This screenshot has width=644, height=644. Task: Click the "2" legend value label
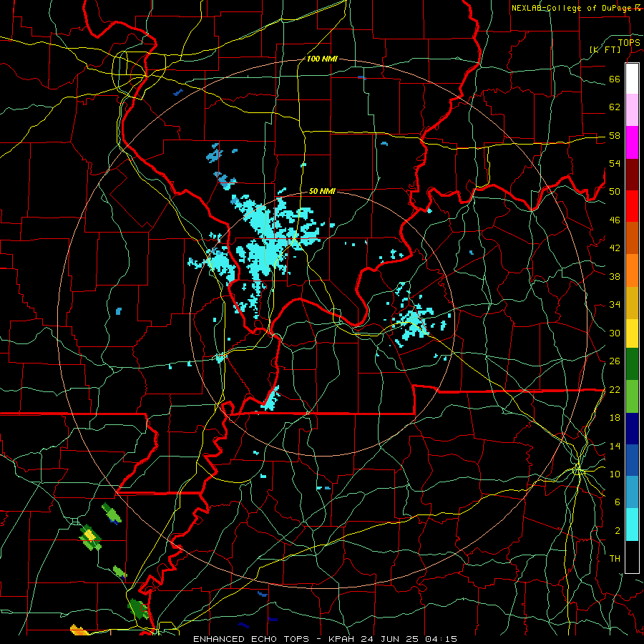[618, 531]
